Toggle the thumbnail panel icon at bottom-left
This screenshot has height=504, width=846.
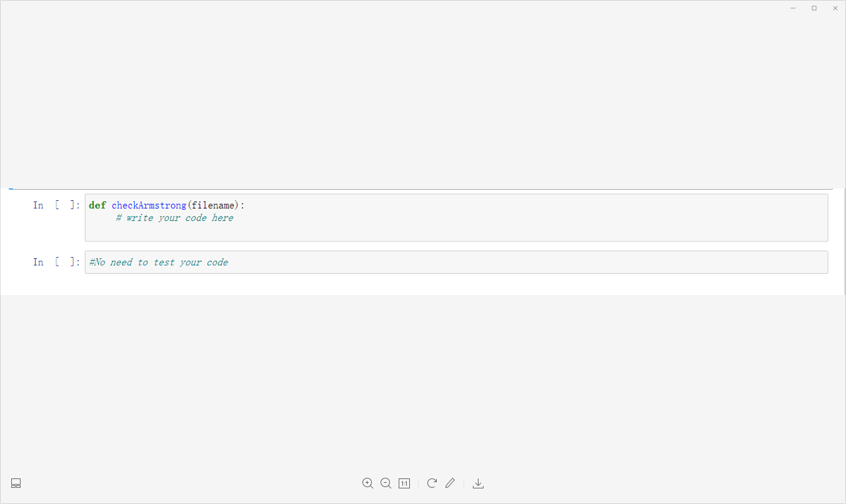click(x=16, y=483)
